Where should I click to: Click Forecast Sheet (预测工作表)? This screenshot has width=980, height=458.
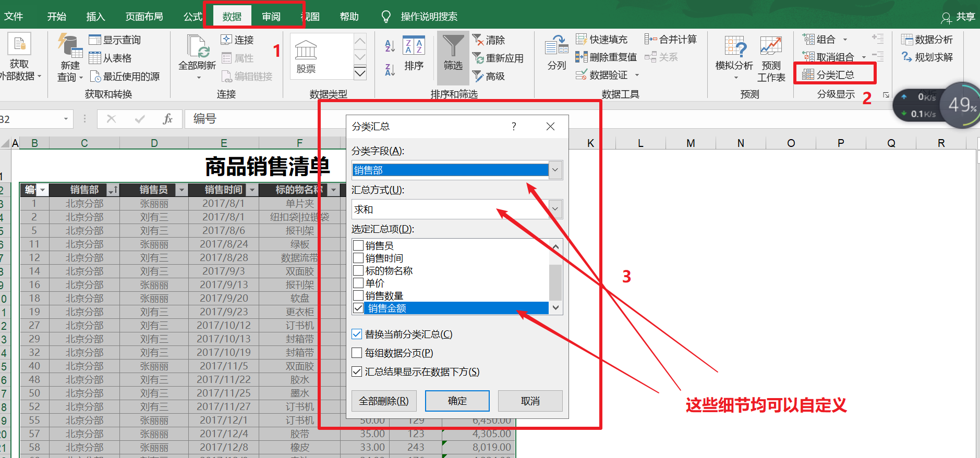click(771, 58)
